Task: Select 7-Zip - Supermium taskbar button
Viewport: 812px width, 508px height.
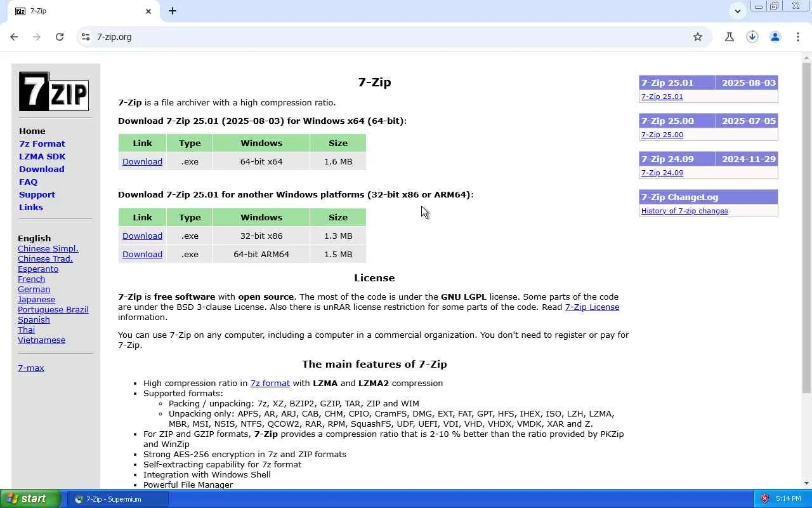Action: click(x=118, y=499)
